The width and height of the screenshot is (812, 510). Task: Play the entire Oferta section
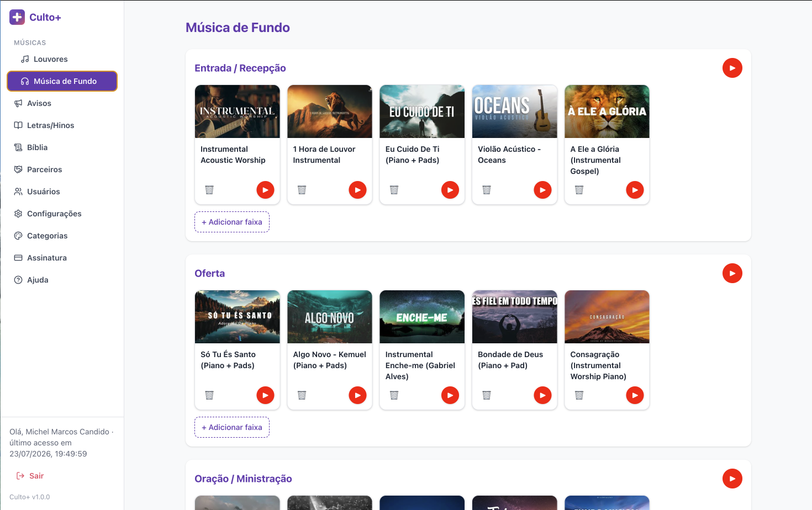[732, 273]
